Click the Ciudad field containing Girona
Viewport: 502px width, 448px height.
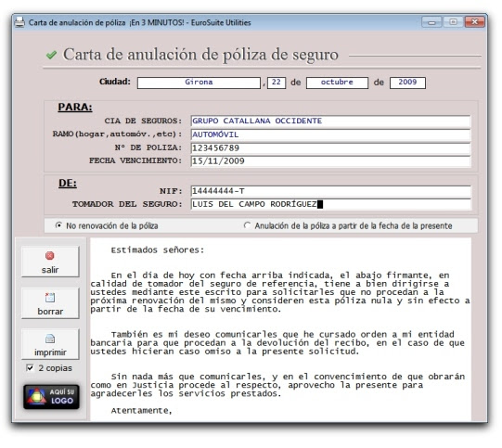tap(199, 83)
